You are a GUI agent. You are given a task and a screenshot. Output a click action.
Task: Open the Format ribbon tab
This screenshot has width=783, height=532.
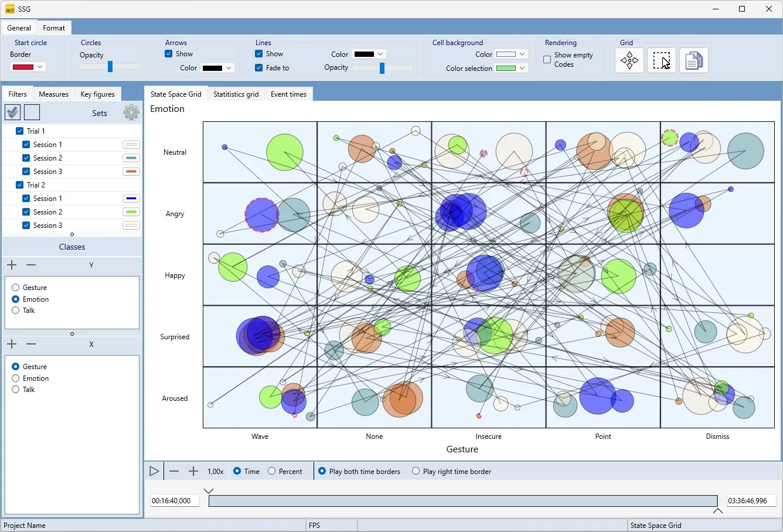point(53,28)
